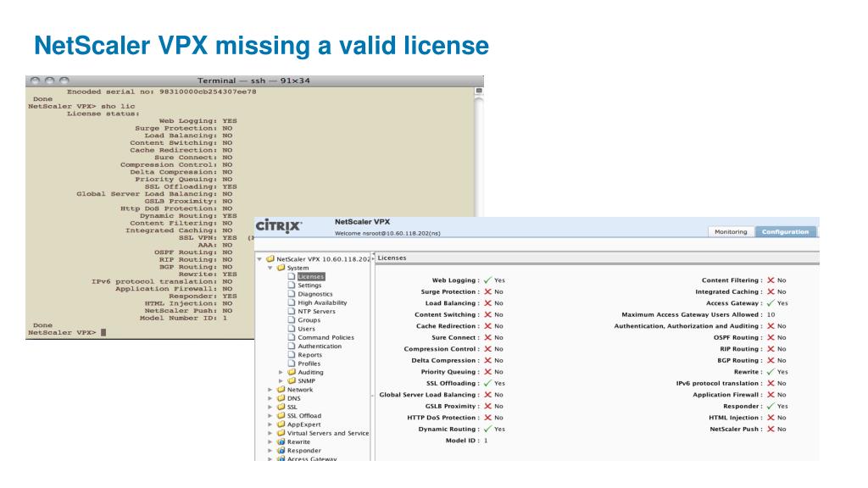Click the Virtual Servers and Service folder icon
Image resolution: width=868 pixels, height=488 pixels.
tap(281, 433)
